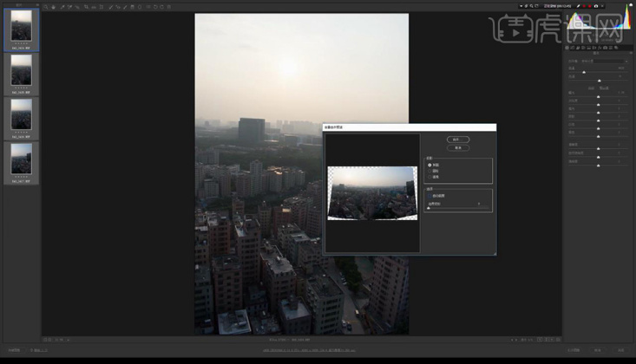636x364 pixels.
Task: Pick the White Balance eyedropper tool
Action: click(x=62, y=7)
